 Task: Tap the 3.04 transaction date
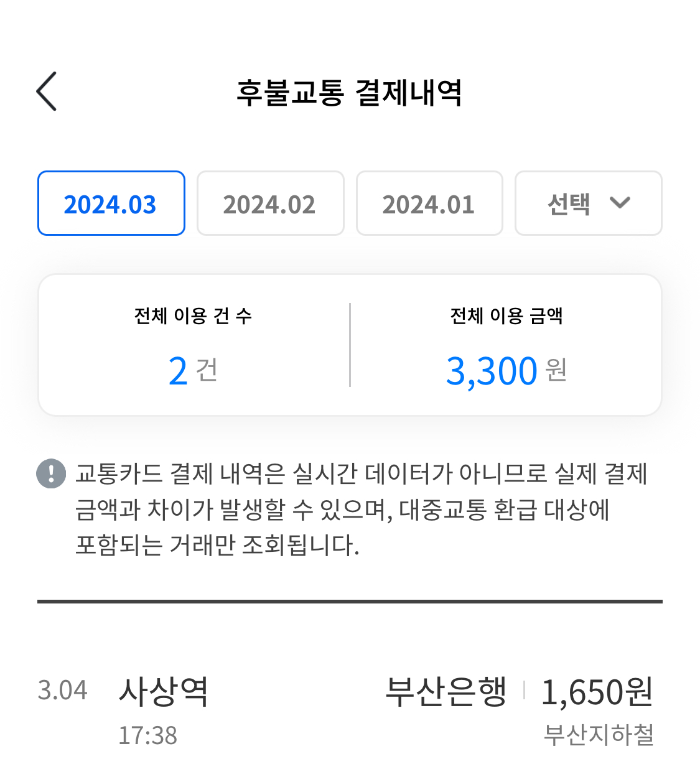[62, 691]
